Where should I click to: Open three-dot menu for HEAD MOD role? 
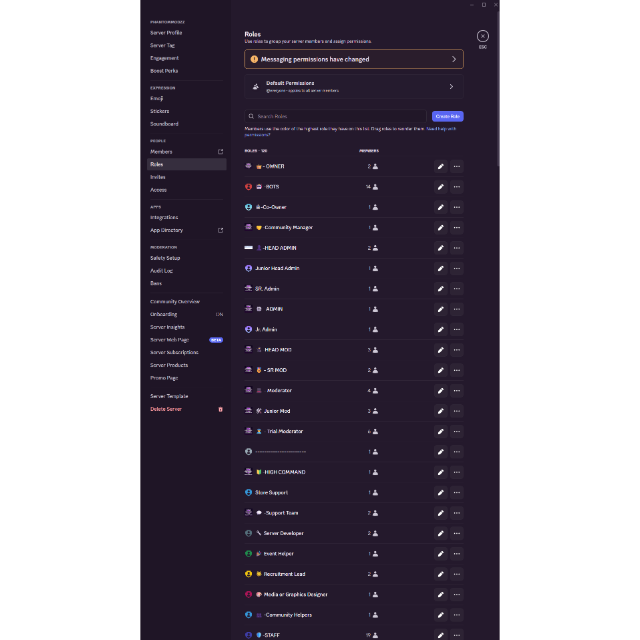pyautogui.click(x=457, y=350)
